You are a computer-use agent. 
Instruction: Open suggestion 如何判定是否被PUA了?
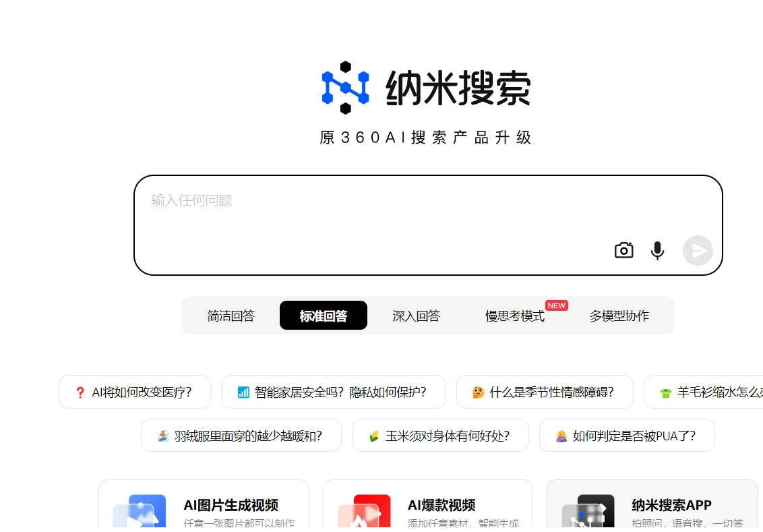(627, 436)
